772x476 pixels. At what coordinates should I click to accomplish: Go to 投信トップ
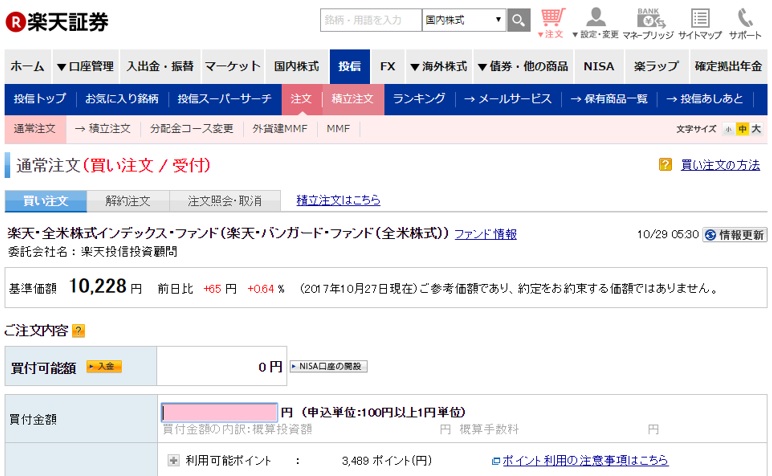(x=40, y=99)
